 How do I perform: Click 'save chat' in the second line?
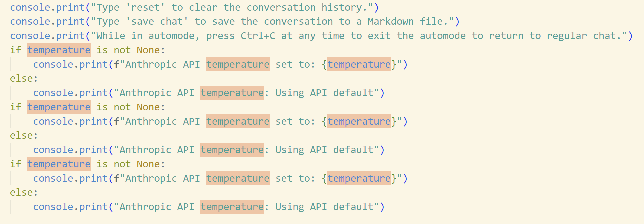[157, 22]
